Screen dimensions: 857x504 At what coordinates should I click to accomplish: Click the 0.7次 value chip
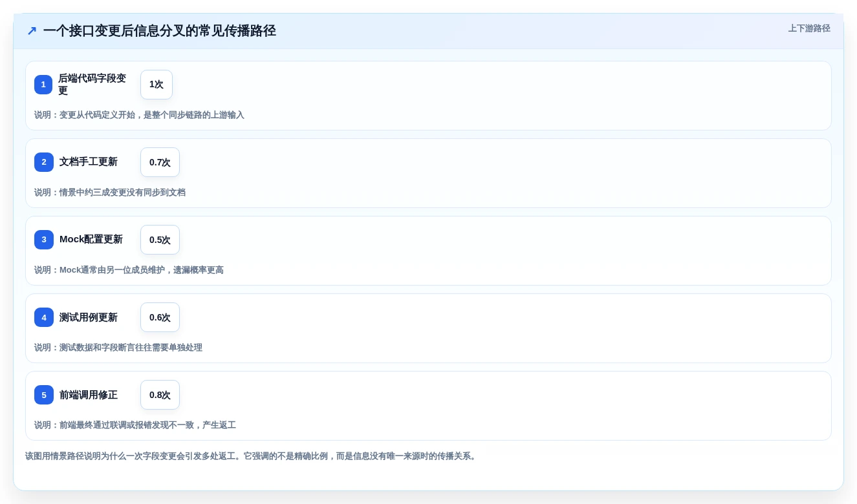click(x=160, y=162)
